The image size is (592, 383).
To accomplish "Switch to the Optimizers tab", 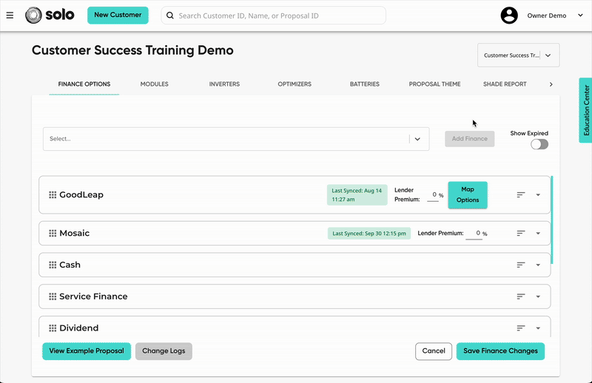I will [x=294, y=84].
